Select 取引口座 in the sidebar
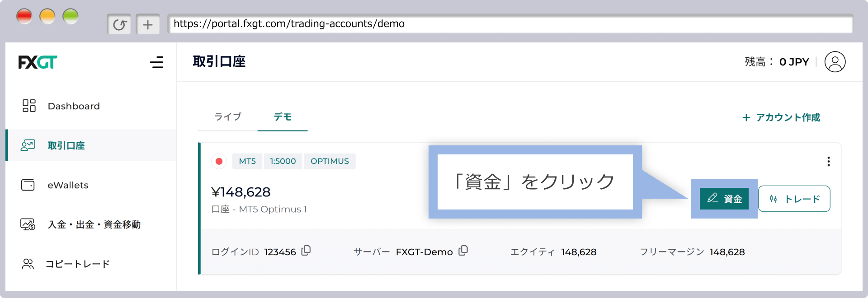868x298 pixels. coord(66,145)
